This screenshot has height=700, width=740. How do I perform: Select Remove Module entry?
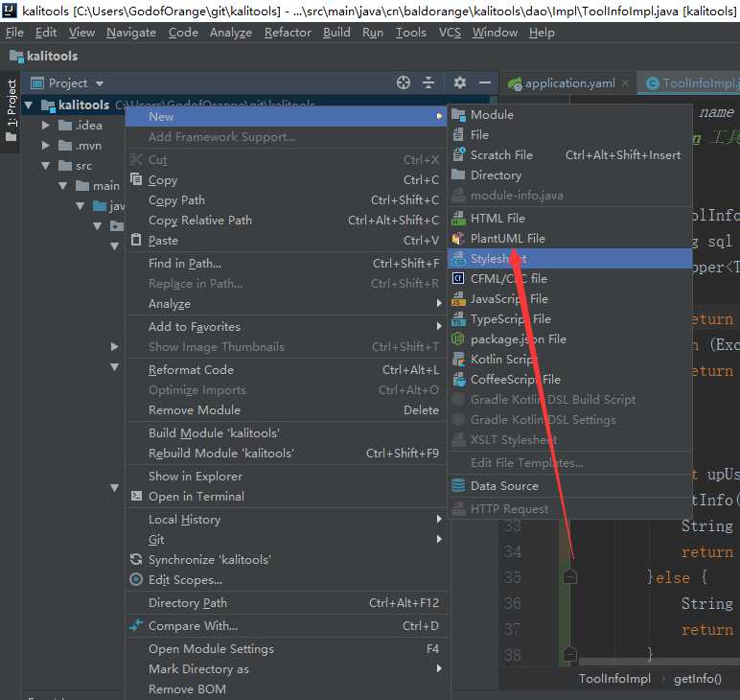(x=285, y=409)
